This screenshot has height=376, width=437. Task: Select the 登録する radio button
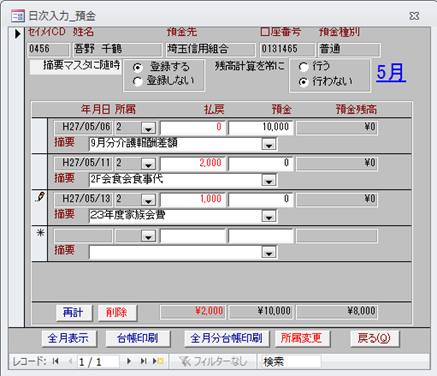(x=137, y=67)
